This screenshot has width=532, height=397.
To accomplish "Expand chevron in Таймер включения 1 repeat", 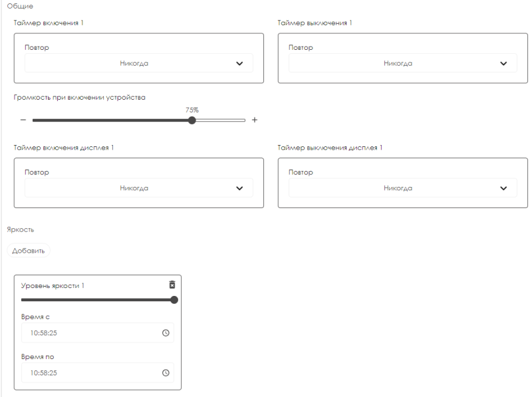I will pyautogui.click(x=239, y=64).
